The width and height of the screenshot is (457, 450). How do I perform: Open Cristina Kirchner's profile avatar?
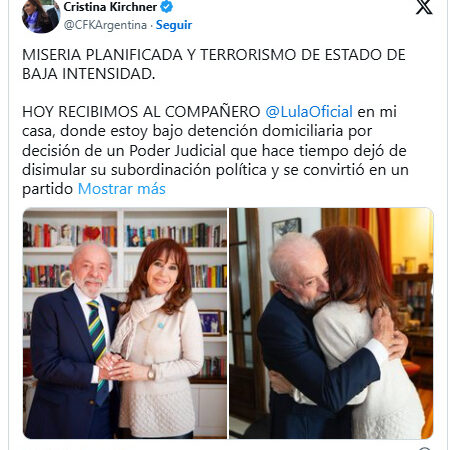41,16
